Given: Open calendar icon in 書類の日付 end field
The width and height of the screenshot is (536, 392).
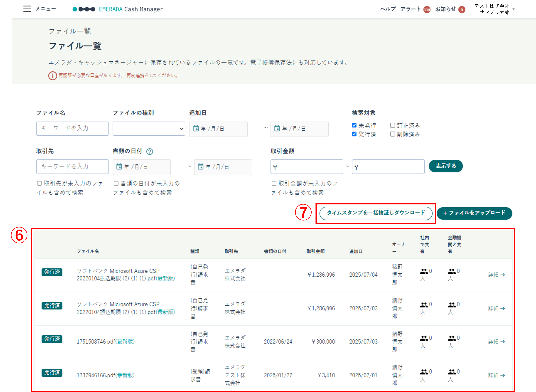Looking at the screenshot, I should [x=200, y=167].
